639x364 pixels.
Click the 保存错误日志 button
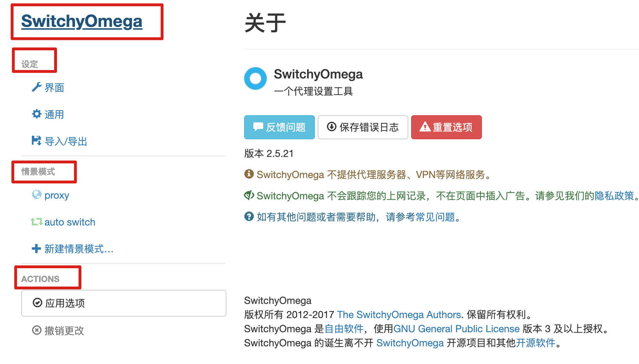(x=363, y=127)
